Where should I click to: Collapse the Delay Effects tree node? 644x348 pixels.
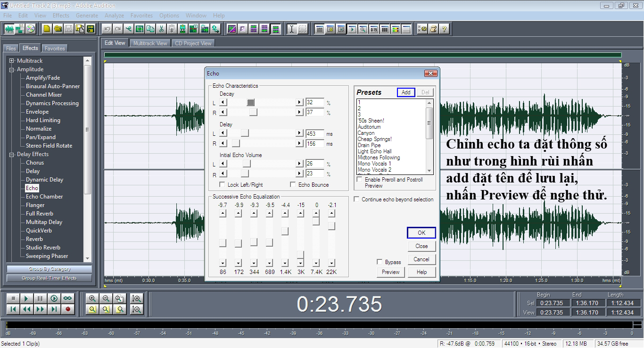[x=12, y=154]
